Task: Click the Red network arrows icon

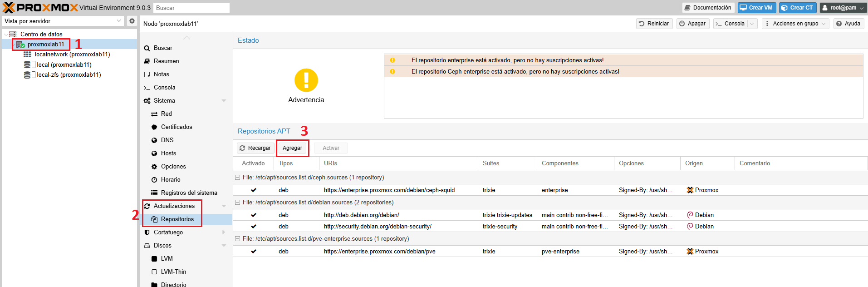Action: 154,114
